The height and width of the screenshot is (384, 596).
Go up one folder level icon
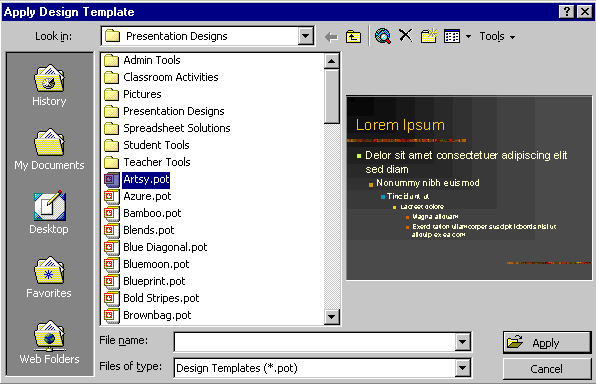tap(353, 36)
